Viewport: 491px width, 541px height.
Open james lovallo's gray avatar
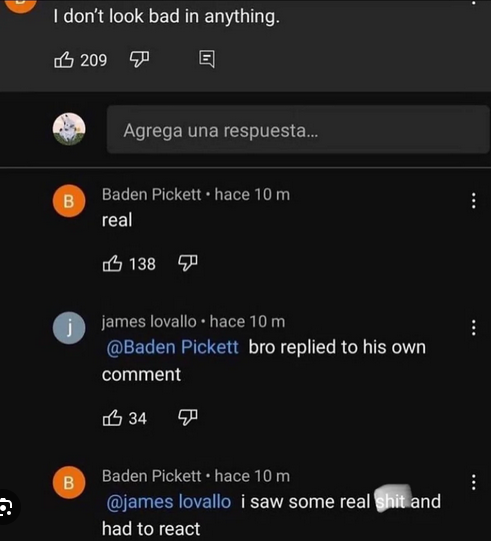tap(69, 328)
